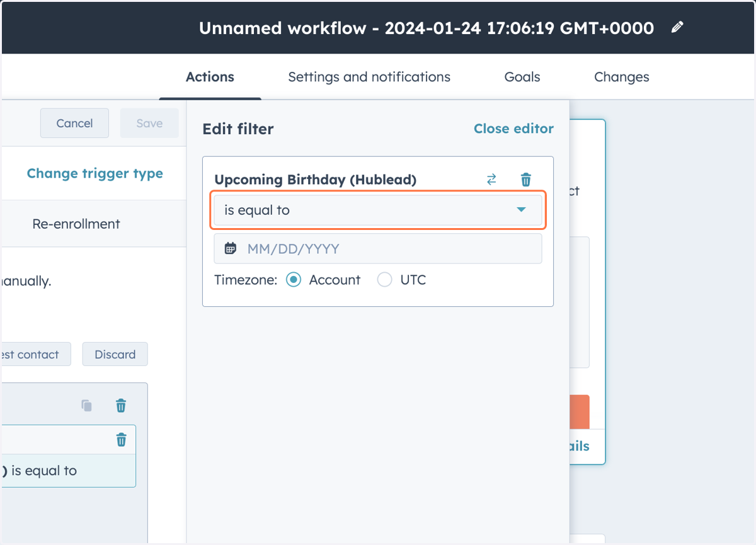Click the Edit filter heading

pyautogui.click(x=238, y=129)
